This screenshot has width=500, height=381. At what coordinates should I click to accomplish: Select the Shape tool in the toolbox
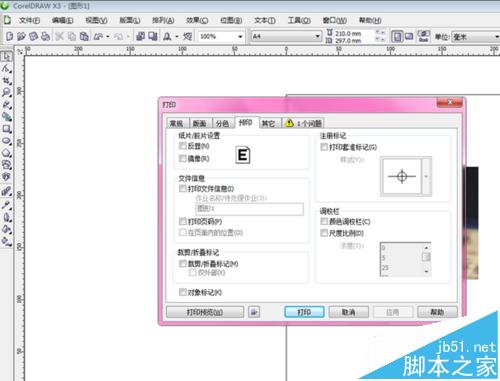point(6,69)
